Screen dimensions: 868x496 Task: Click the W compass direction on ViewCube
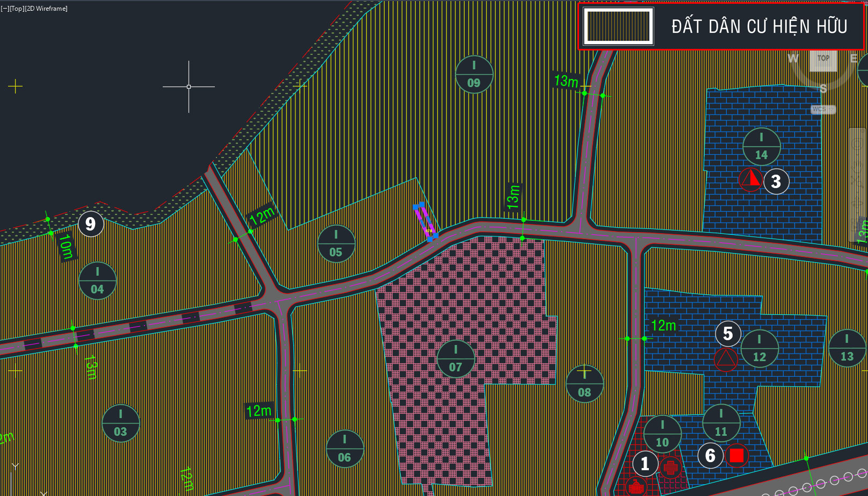point(793,59)
